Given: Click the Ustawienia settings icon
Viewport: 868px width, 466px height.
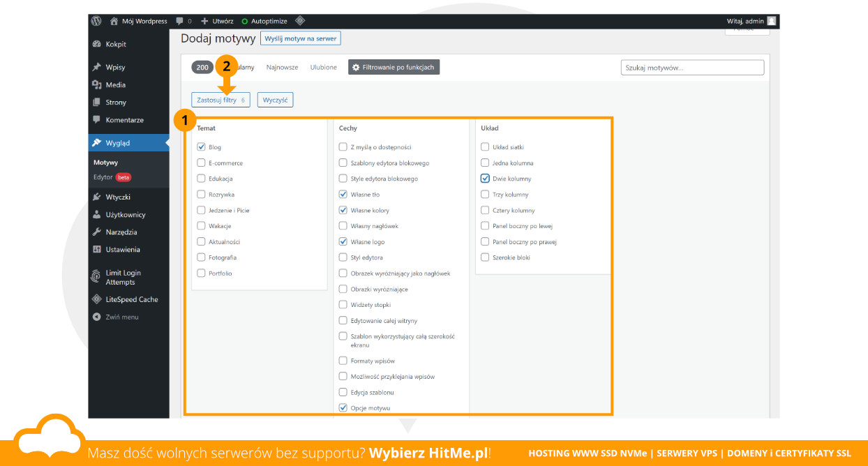Looking at the screenshot, I should [x=97, y=249].
